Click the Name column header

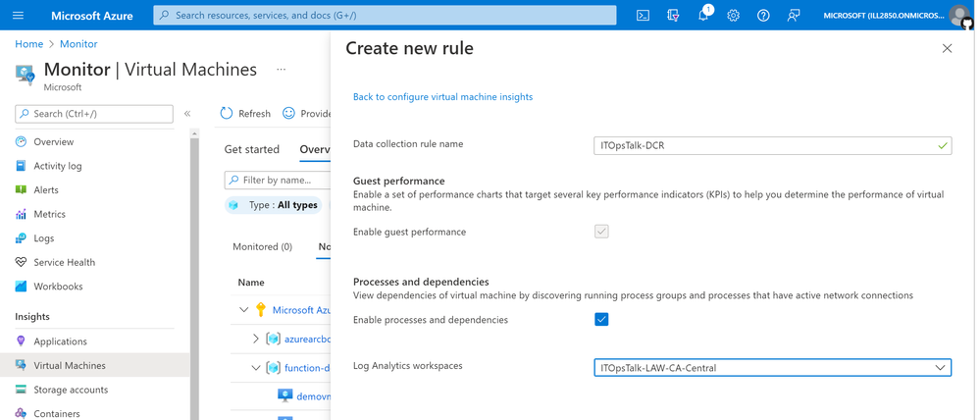click(251, 283)
